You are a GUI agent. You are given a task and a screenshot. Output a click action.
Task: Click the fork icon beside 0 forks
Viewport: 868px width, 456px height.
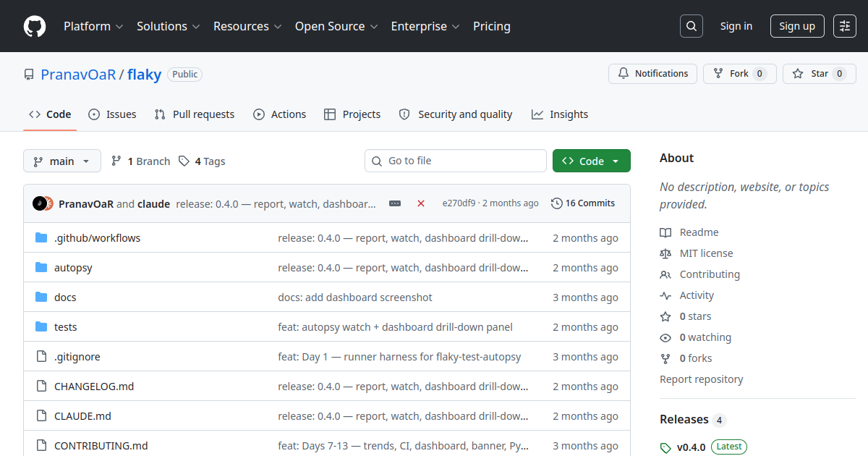665,358
